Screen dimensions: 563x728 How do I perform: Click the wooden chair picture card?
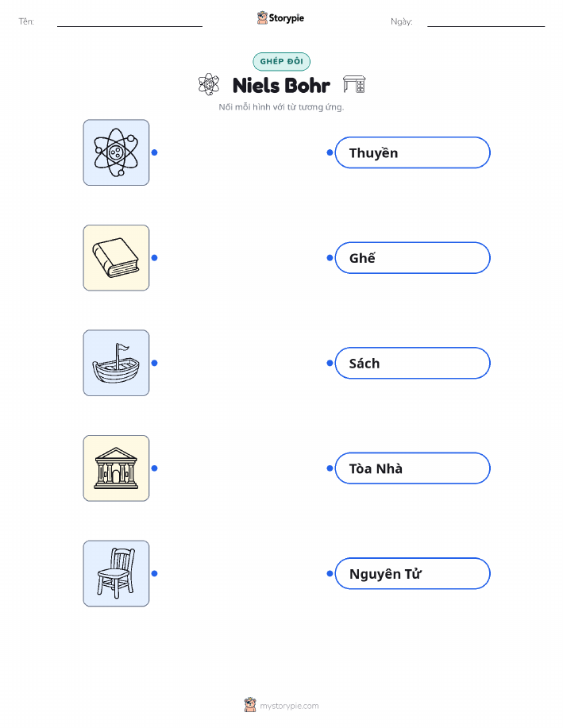(x=116, y=573)
